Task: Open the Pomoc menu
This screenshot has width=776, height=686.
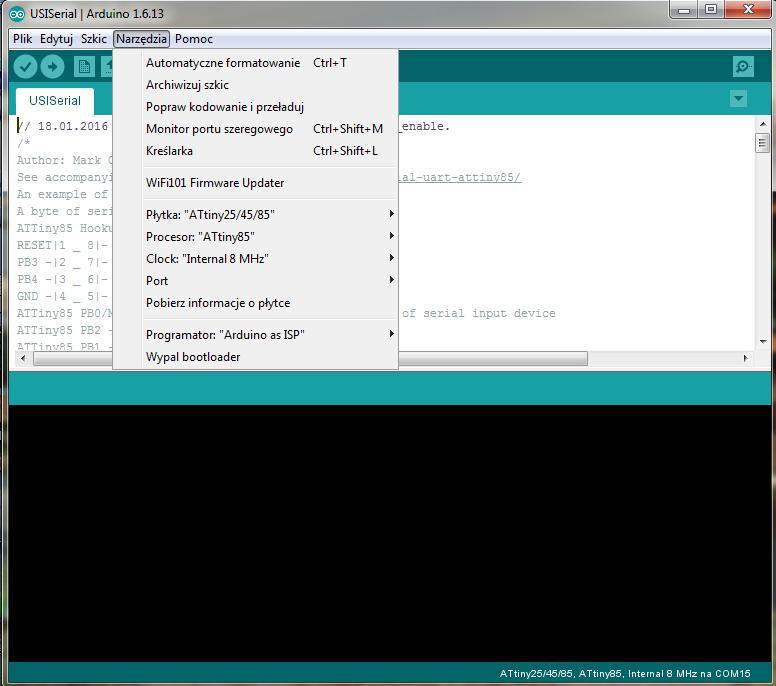Action: point(194,39)
